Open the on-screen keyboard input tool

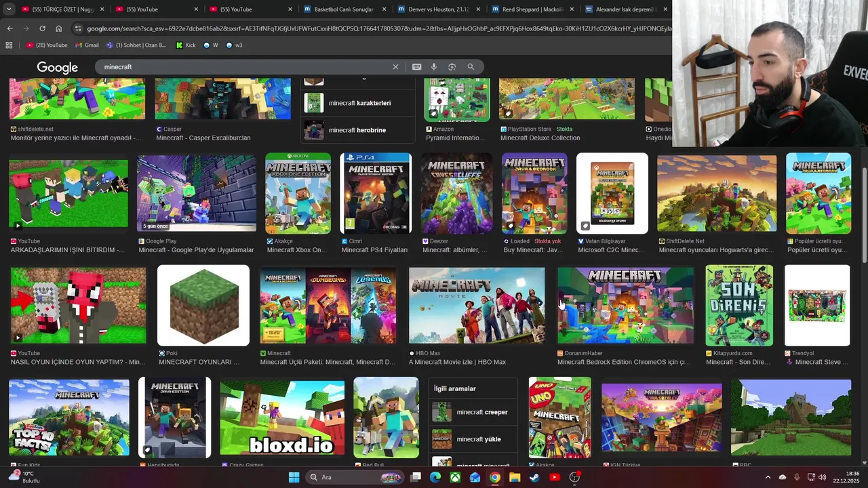tap(416, 67)
